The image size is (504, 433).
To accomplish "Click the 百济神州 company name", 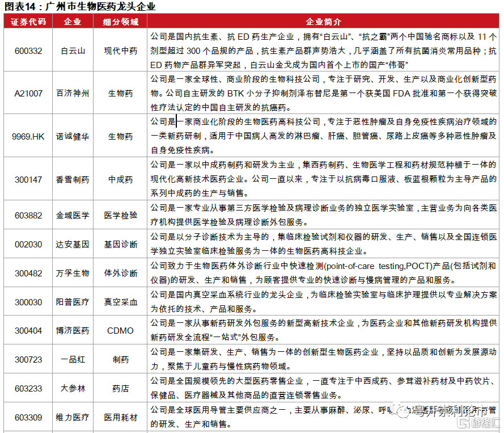I will (x=73, y=93).
